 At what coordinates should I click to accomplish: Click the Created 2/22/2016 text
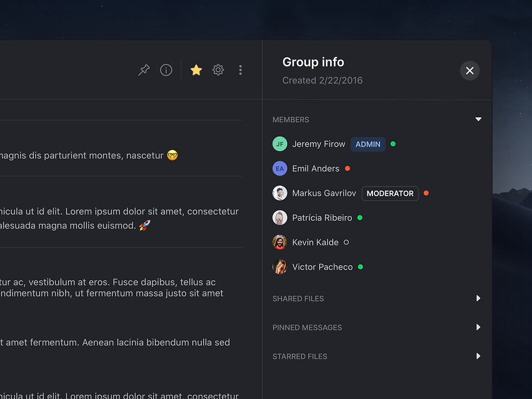[322, 80]
